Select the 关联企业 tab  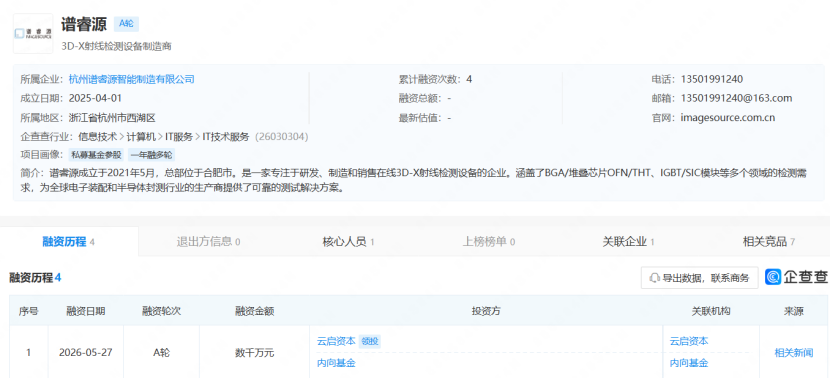pos(628,242)
